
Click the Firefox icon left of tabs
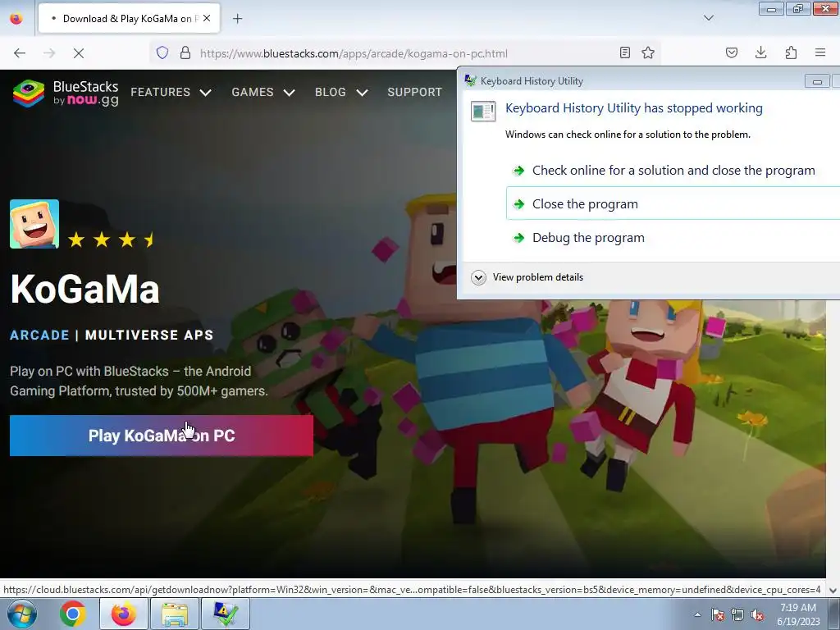click(16, 18)
